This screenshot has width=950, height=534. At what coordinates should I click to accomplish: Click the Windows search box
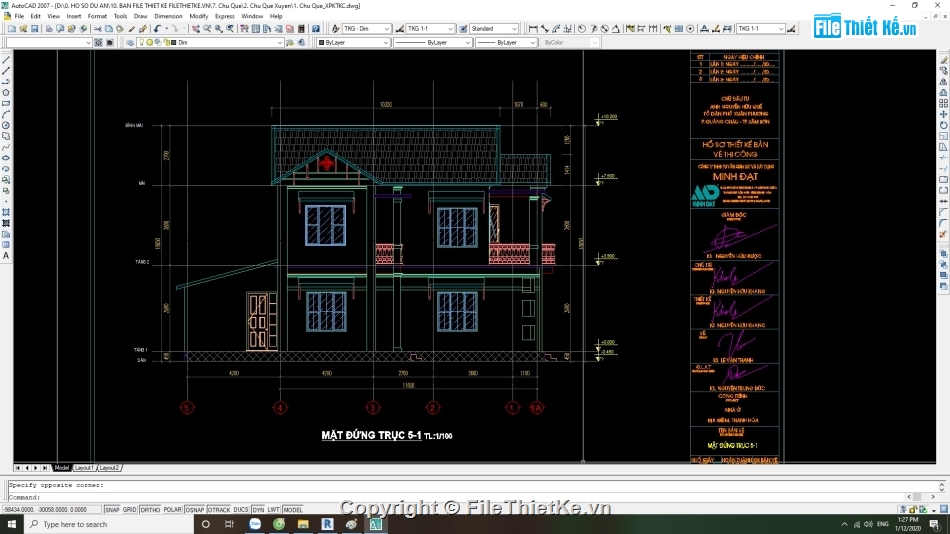(x=109, y=524)
